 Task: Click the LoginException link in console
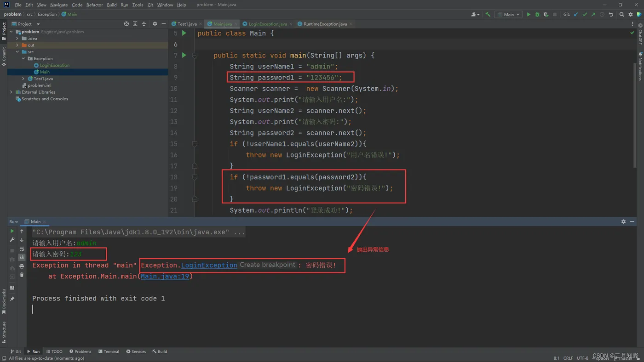(x=209, y=265)
